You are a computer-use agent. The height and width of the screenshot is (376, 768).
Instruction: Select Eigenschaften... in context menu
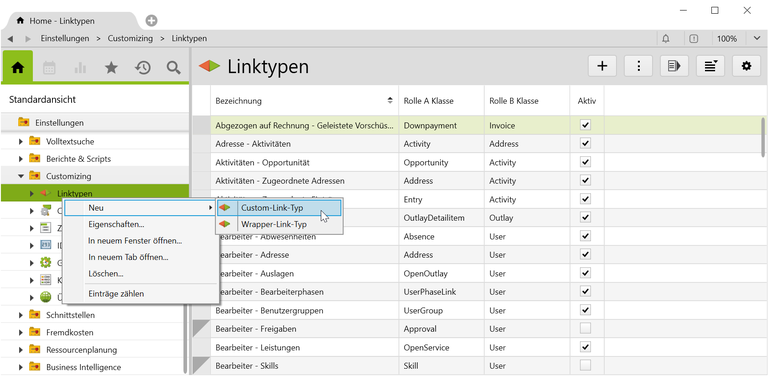pos(142,224)
